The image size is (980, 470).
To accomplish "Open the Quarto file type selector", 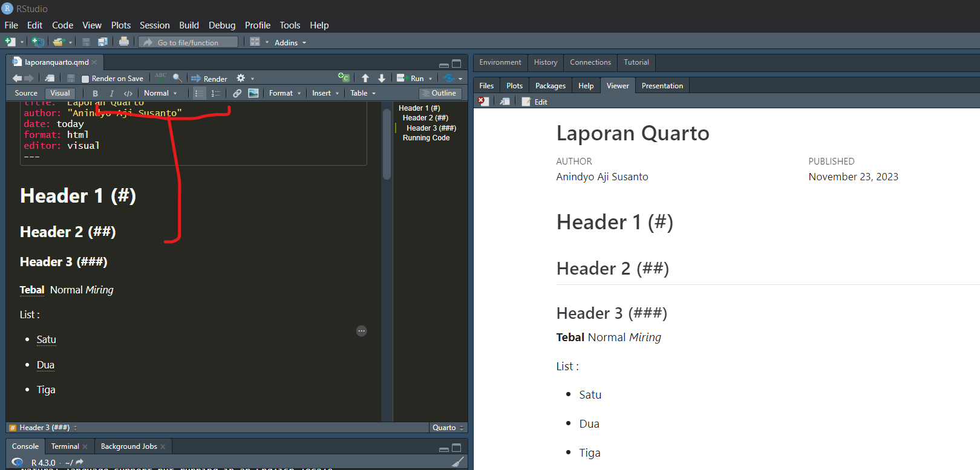I will pyautogui.click(x=448, y=428).
